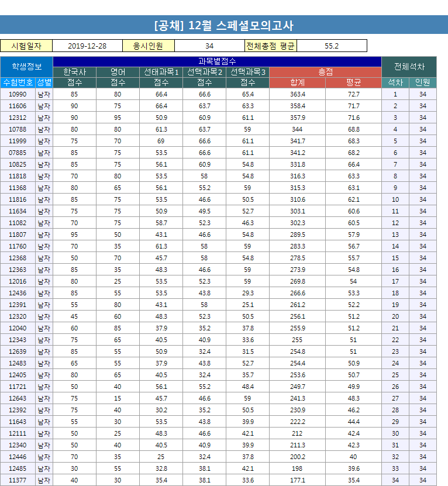
Task: Click total score '177.1'
Action: [x=297, y=480]
